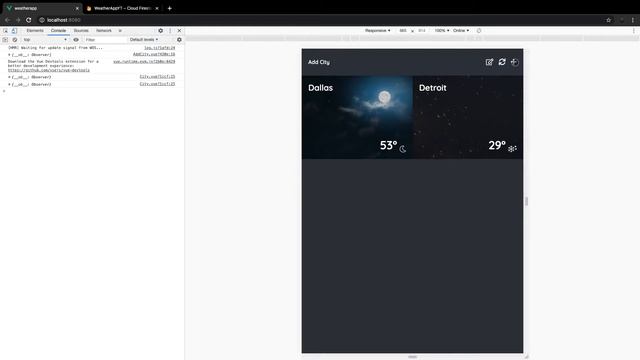Click the rotate viewport icon
The width and height of the screenshot is (640, 360).
pos(479,31)
